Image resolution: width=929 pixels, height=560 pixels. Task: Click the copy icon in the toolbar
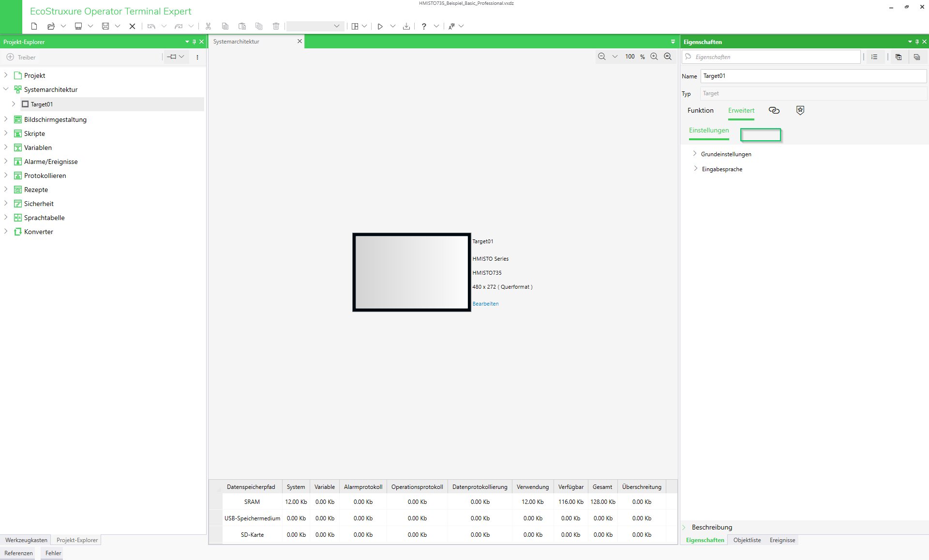(225, 26)
